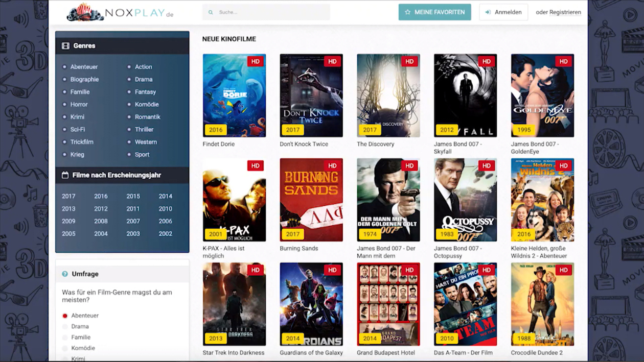The image size is (644, 362).
Task: Open the Crocodile Dundee 2 poster
Action: point(542,304)
